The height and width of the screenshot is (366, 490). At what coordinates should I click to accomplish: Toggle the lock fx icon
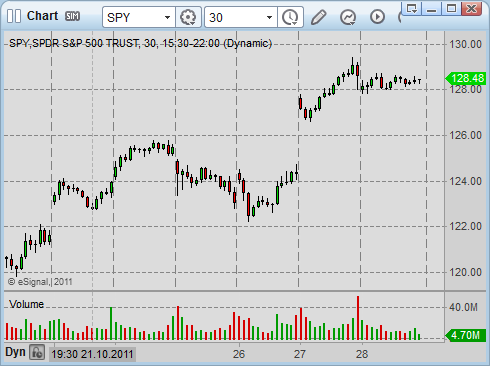[37, 352]
